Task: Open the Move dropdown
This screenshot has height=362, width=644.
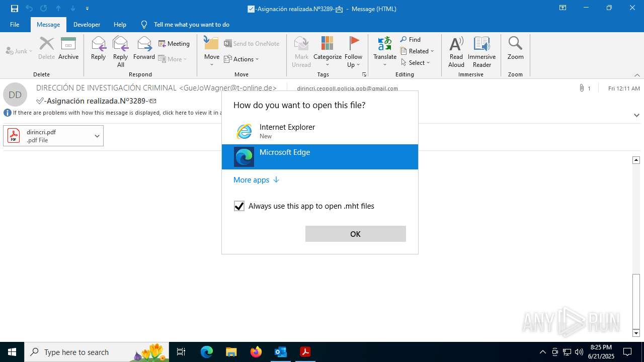Action: (212, 52)
